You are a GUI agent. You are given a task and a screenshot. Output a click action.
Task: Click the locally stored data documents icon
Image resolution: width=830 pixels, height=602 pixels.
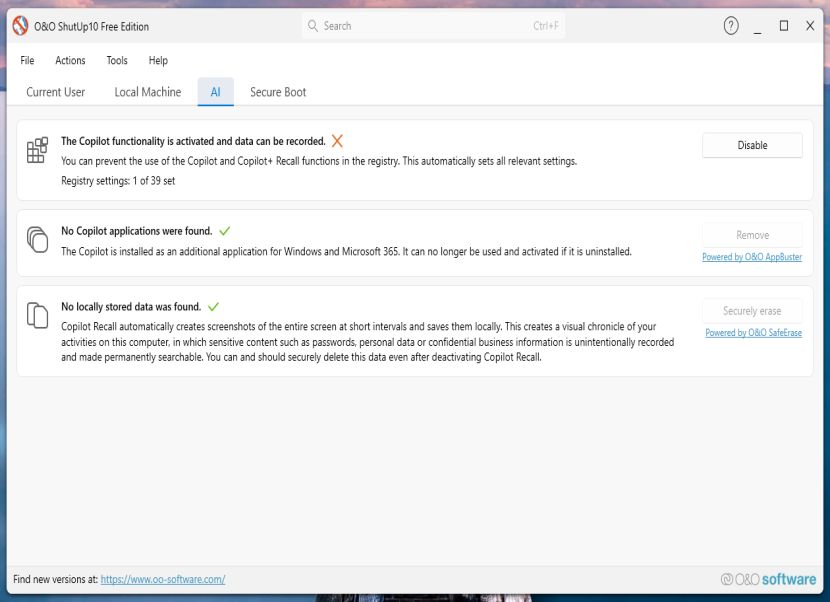coord(37,315)
